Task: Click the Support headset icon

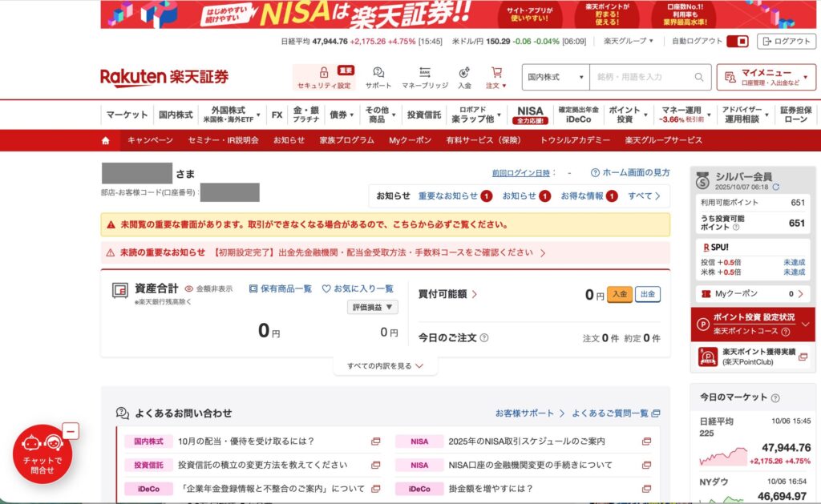Action: tap(378, 72)
